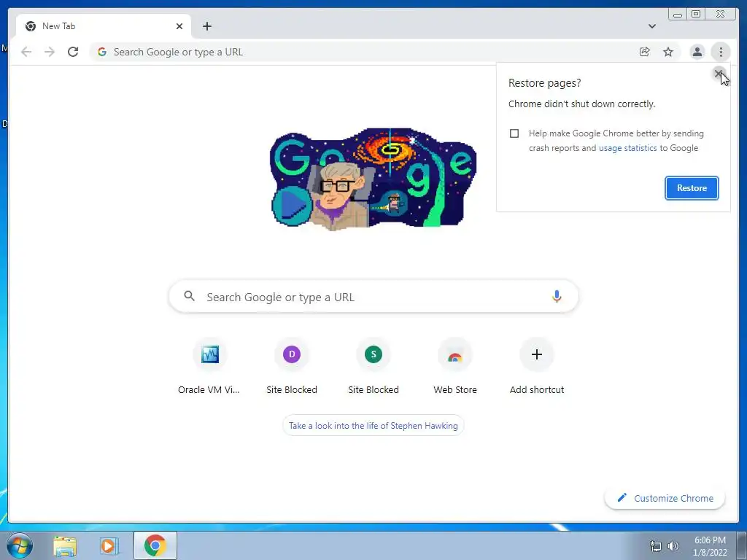This screenshot has height=560, width=747.
Task: Open the green S Site Blocked shortcut
Action: coord(373,367)
